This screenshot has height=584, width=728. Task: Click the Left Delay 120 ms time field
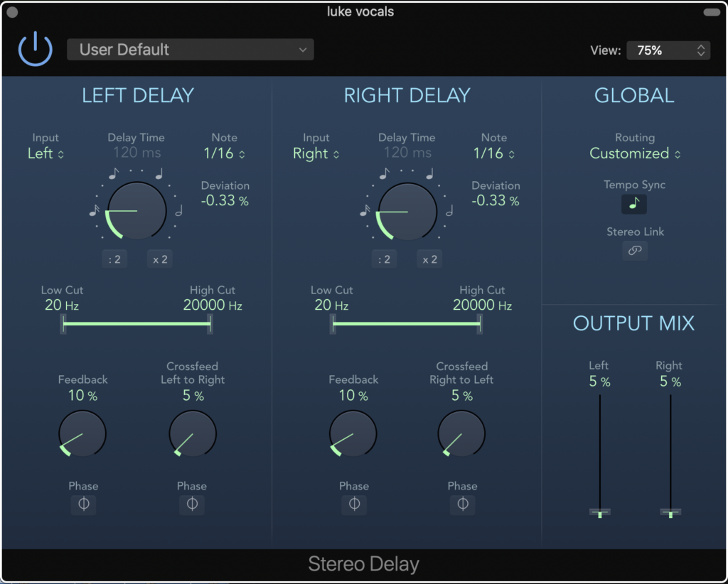click(137, 153)
